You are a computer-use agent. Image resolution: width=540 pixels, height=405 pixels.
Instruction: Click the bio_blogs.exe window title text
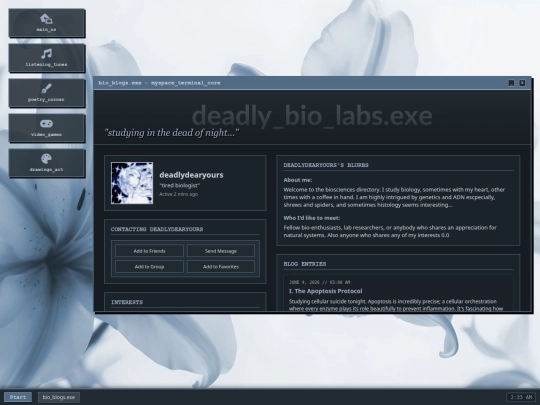pos(159,83)
